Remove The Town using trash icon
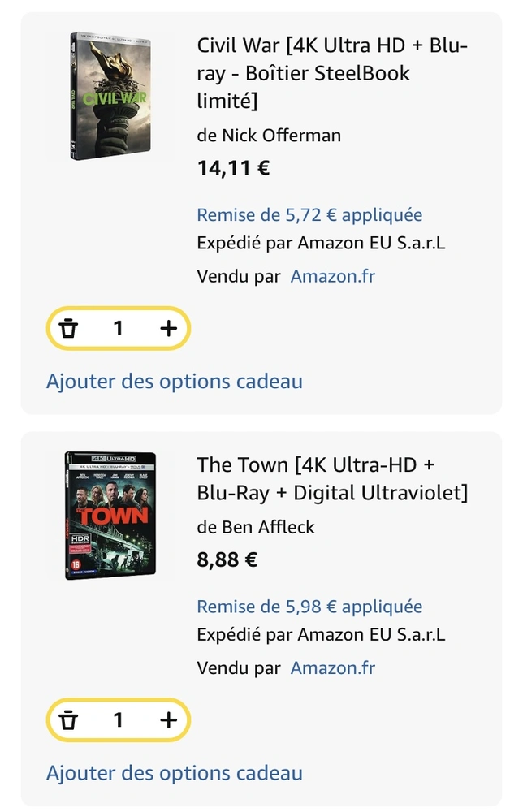Screen dimensions: 523x812 point(68,719)
